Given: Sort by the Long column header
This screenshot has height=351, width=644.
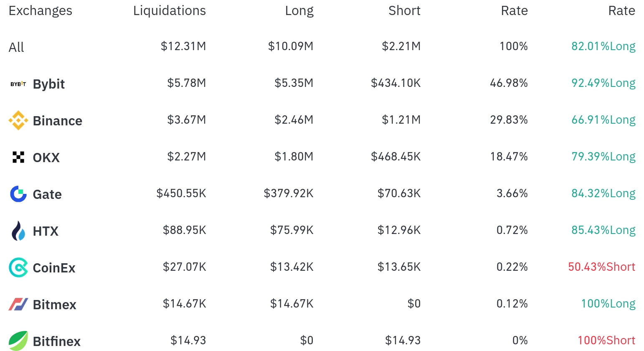Looking at the screenshot, I should tap(299, 10).
